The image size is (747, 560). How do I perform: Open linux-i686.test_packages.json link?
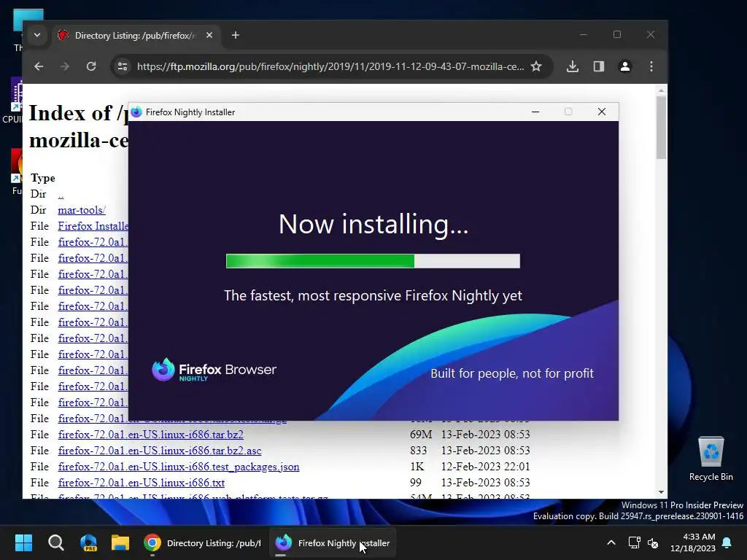(x=179, y=467)
